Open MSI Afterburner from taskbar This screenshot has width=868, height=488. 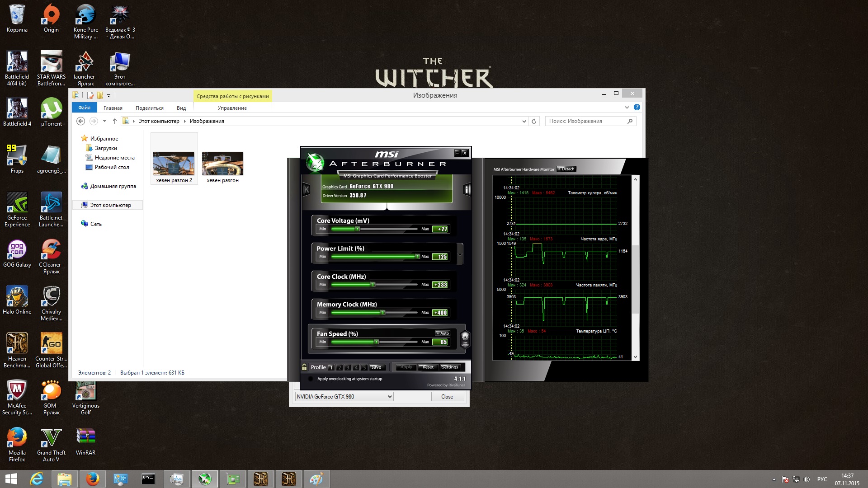pos(205,479)
